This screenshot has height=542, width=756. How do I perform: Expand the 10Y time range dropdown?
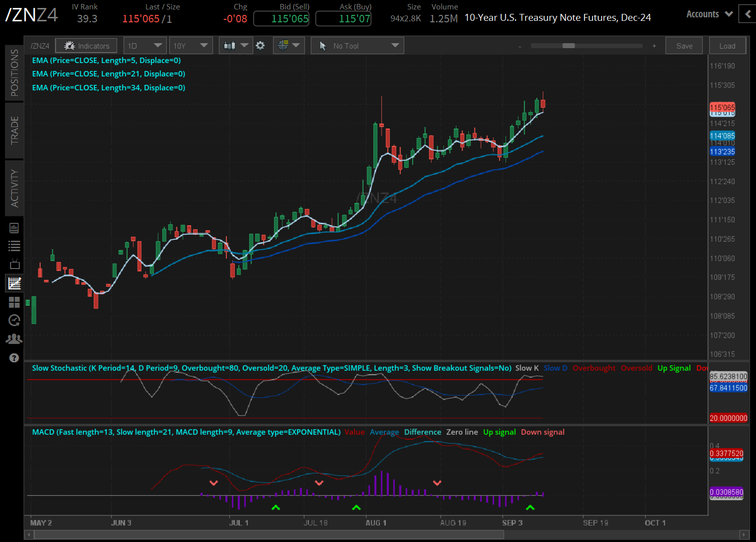pyautogui.click(x=191, y=46)
